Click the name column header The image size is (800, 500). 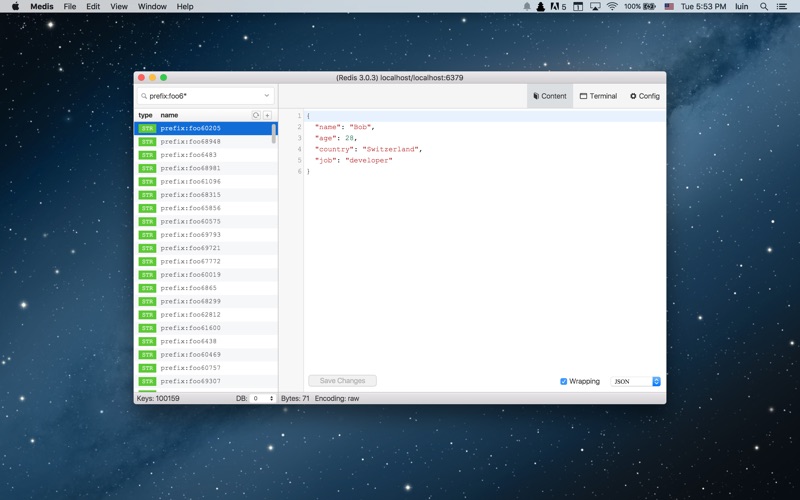click(169, 115)
